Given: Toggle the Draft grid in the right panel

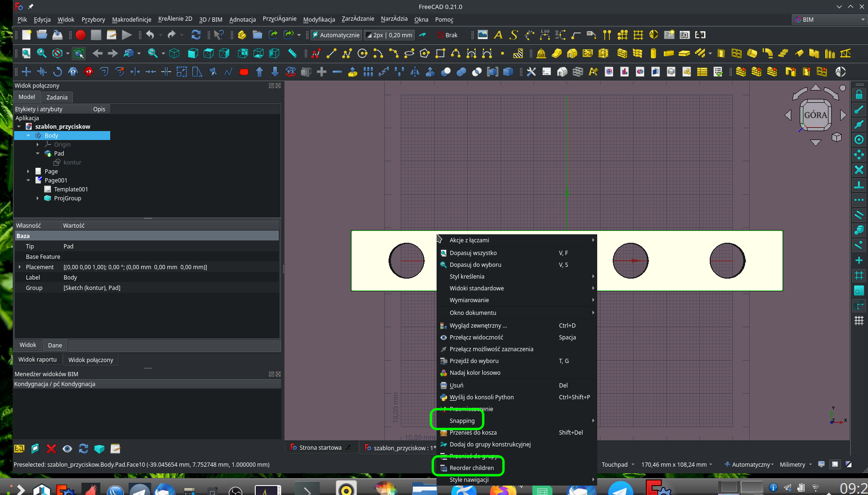Looking at the screenshot, I should click(859, 321).
